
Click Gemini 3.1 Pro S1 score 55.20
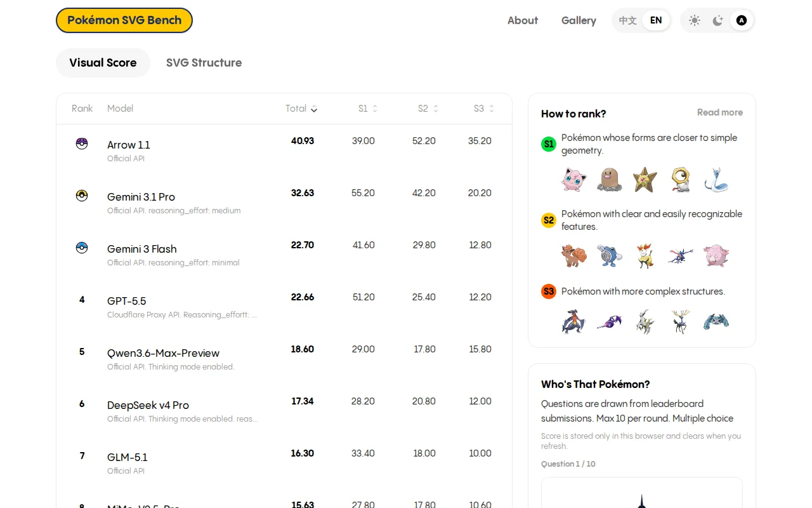pos(363,193)
